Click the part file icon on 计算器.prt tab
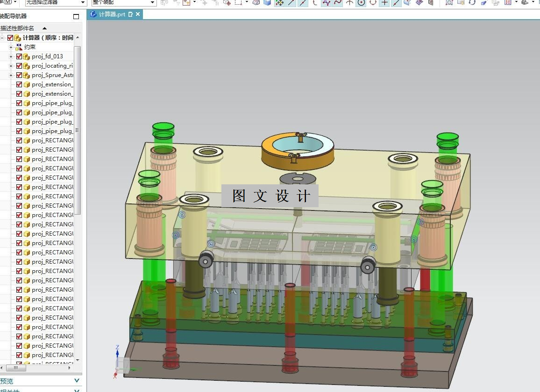Viewport: 540px width, 392px height. click(93, 14)
